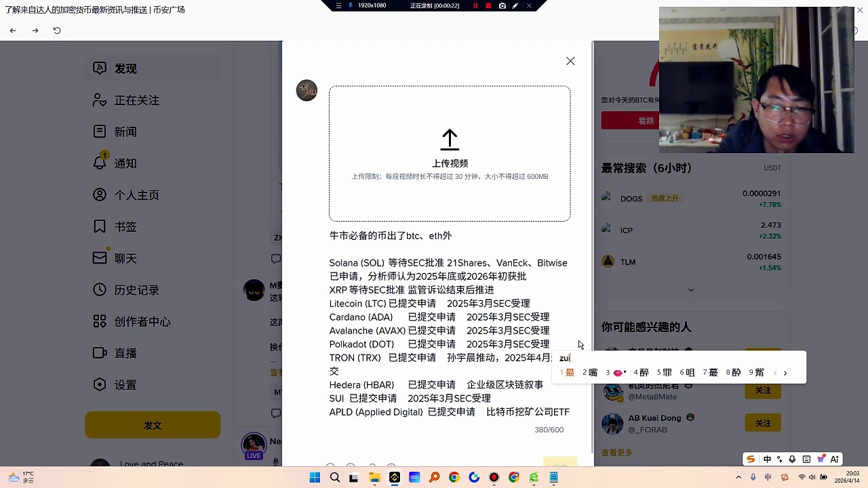Viewport: 868px width, 488px height.
Task: Click the 聊天 envelope icon
Action: coord(100,258)
